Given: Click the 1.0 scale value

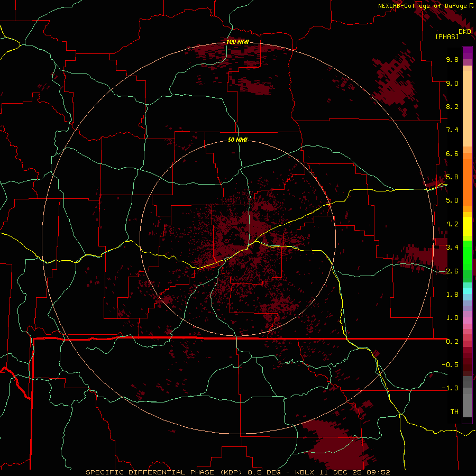Looking at the screenshot, I should pyautogui.click(x=452, y=318).
